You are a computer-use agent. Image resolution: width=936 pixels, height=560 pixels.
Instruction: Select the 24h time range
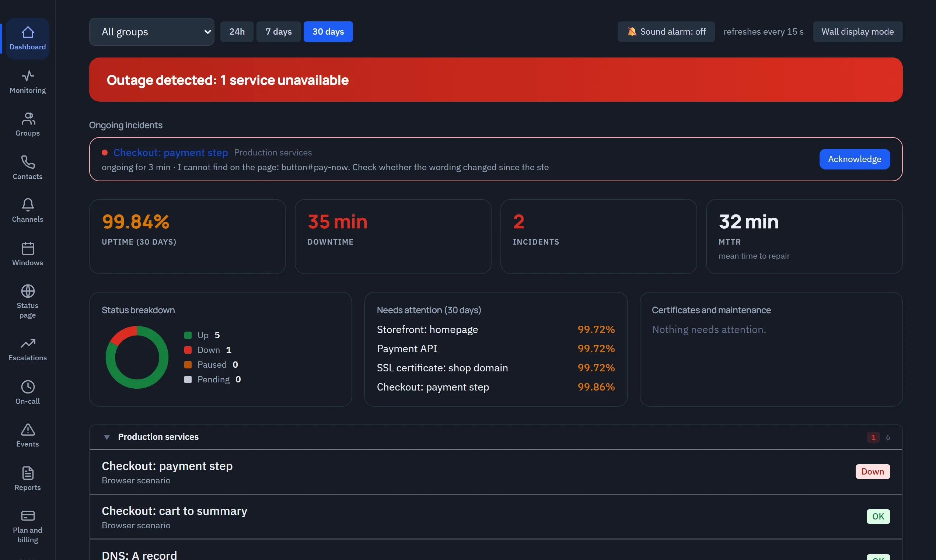[237, 32]
